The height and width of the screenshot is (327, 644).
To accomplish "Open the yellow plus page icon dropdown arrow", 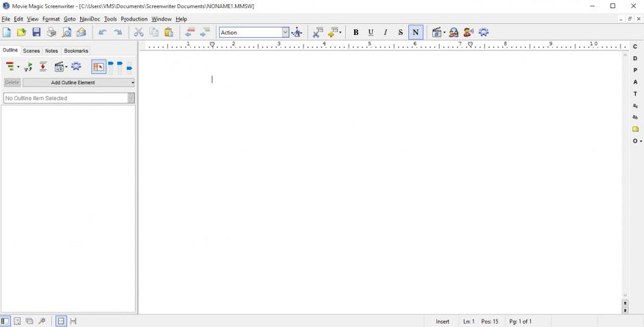I will tap(340, 32).
